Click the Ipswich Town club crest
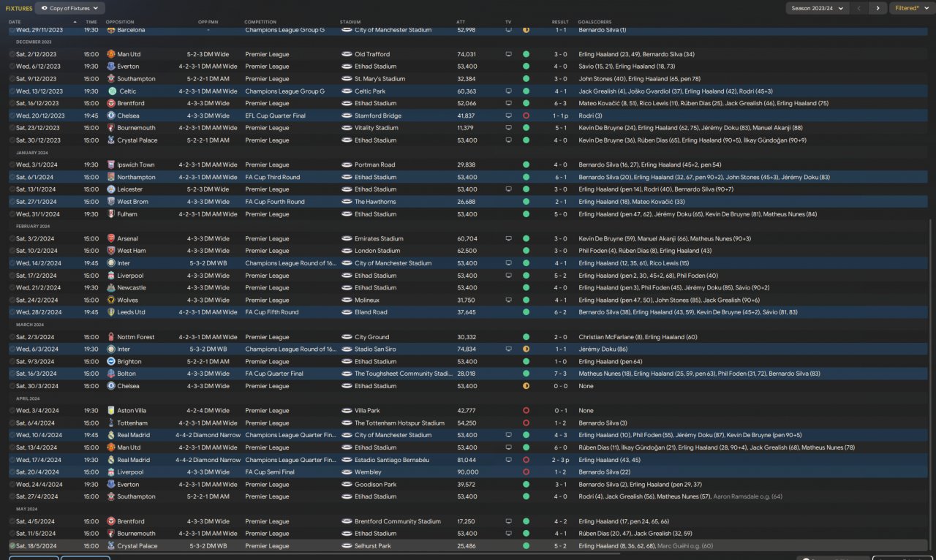 tap(111, 165)
